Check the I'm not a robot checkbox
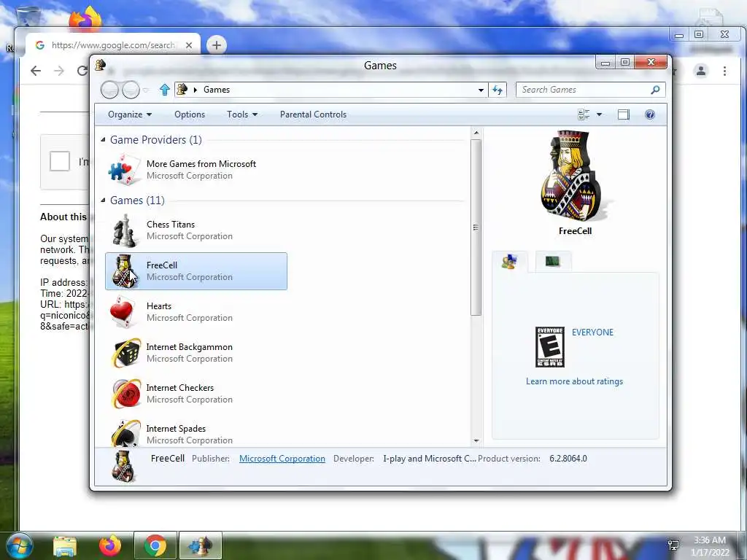Screen dimensions: 747x560 click(60, 161)
